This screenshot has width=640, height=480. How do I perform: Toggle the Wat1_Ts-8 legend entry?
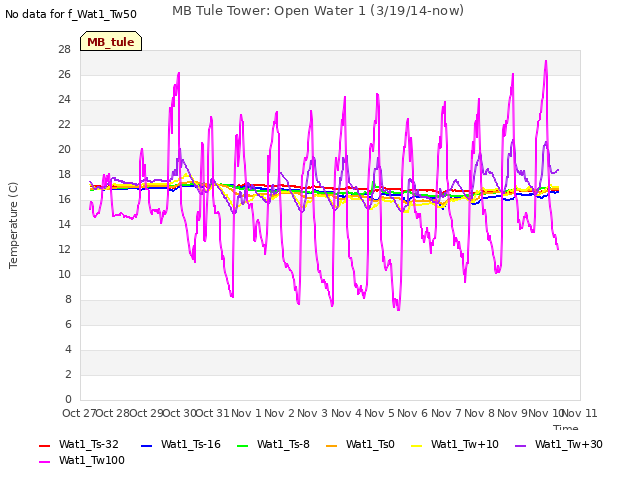coord(273,444)
